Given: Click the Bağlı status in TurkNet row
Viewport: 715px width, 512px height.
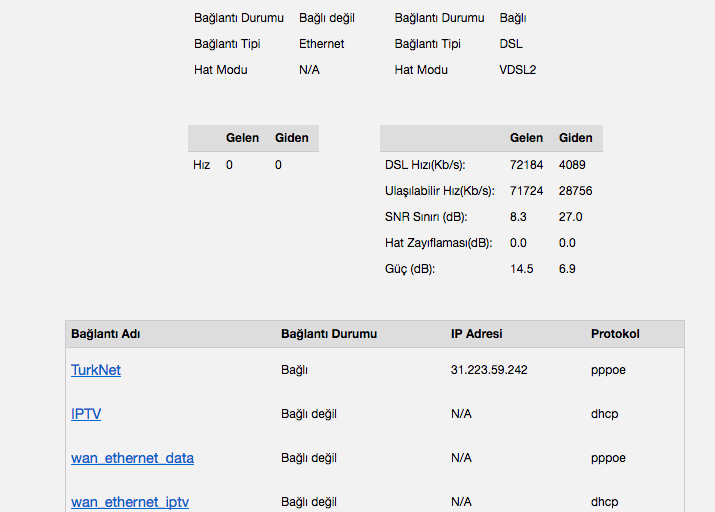Looking at the screenshot, I should (x=295, y=370).
